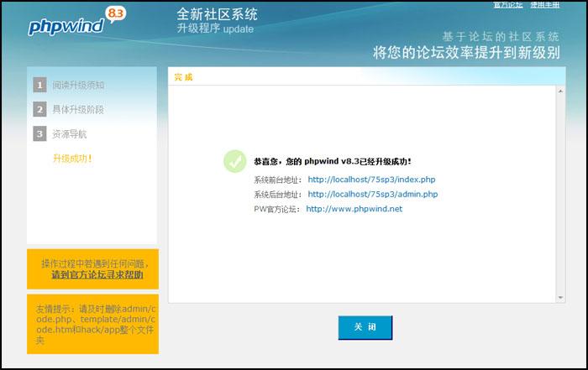Click the phpwind 8.3 logo
The height and width of the screenshot is (370, 588).
tap(77, 22)
